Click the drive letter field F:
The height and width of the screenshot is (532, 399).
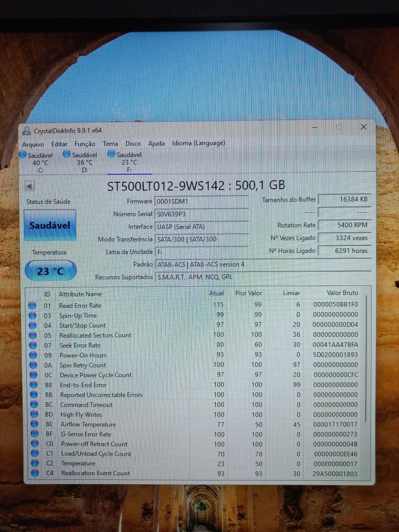click(x=202, y=252)
